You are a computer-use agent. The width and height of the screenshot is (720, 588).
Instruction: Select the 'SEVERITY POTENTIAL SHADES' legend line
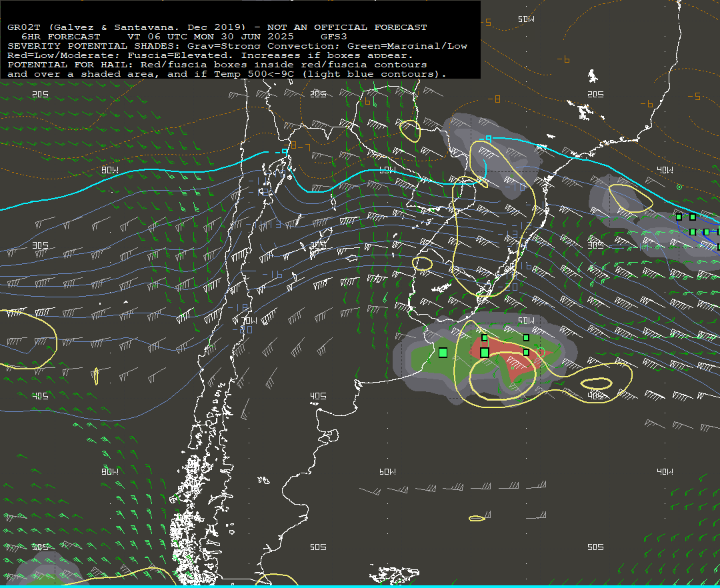237,46
